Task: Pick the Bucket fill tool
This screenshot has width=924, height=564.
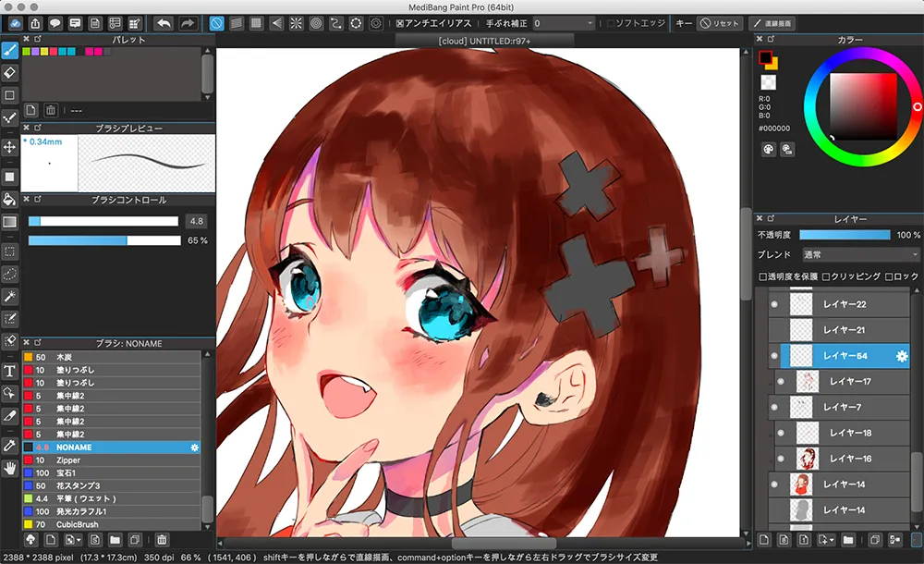Action: coord(10,199)
